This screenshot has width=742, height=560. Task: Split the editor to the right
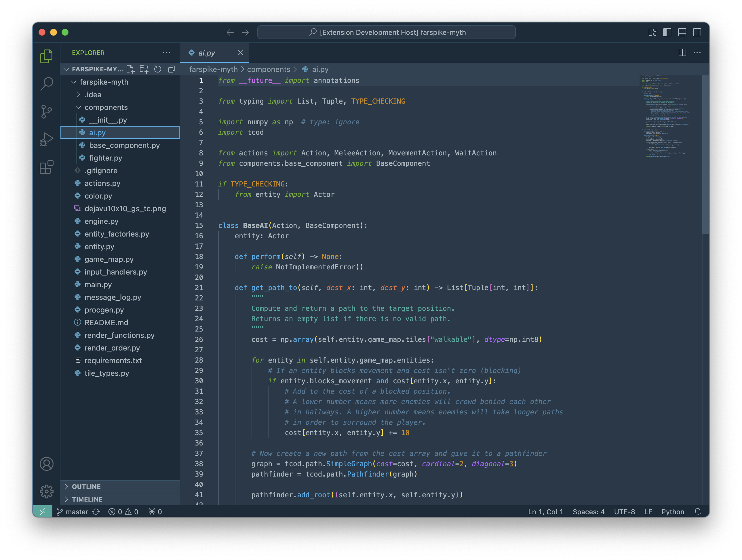[x=682, y=53]
